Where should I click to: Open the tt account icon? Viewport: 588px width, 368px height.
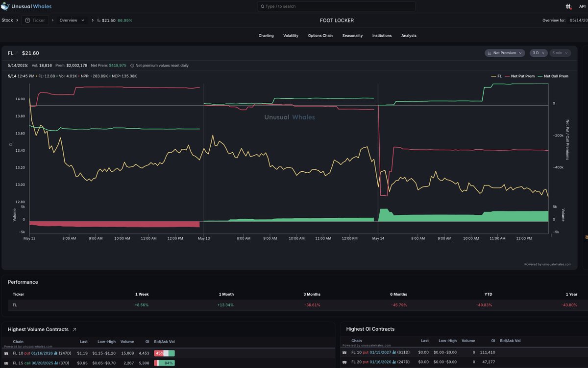[568, 6]
